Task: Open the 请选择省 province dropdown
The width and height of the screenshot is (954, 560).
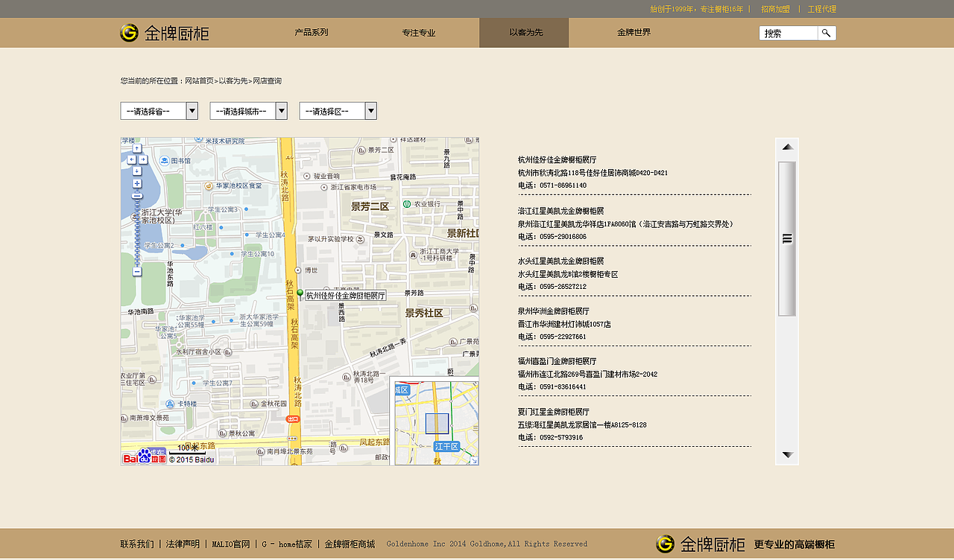Action: [159, 111]
